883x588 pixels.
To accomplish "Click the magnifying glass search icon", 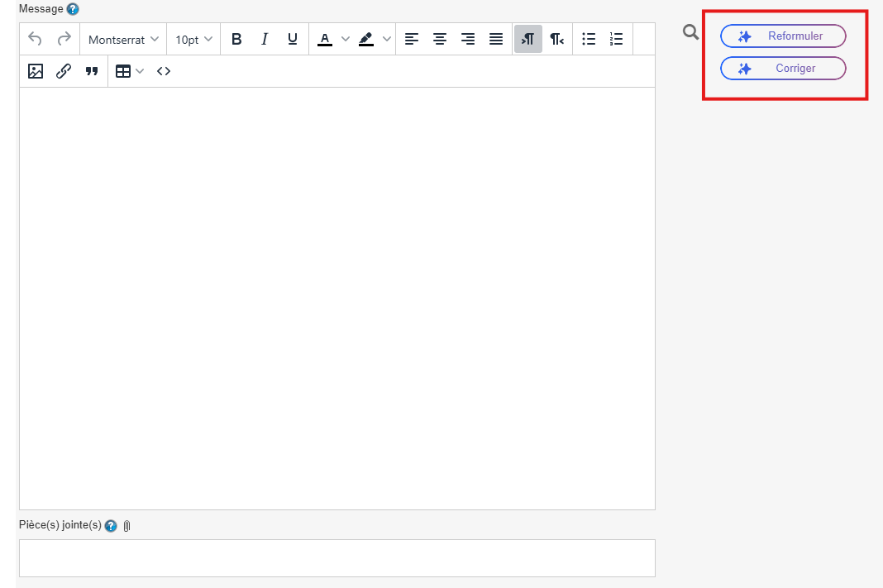I will pyautogui.click(x=691, y=33).
